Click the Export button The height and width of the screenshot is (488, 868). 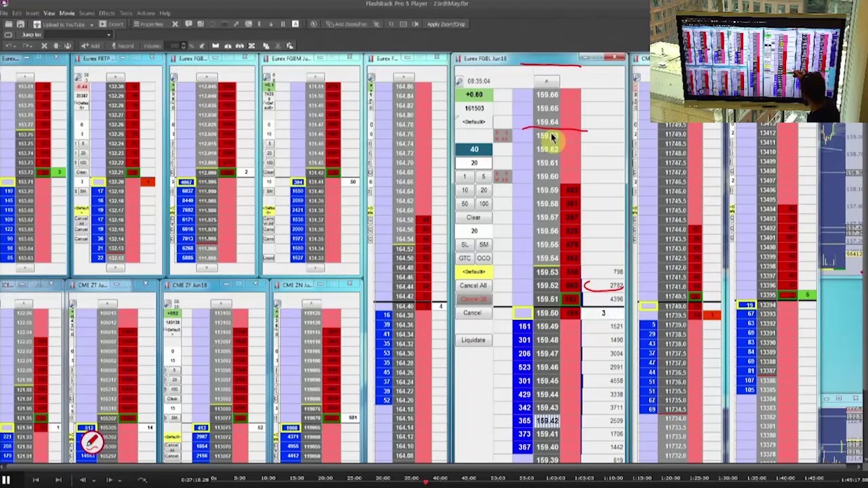pyautogui.click(x=113, y=24)
